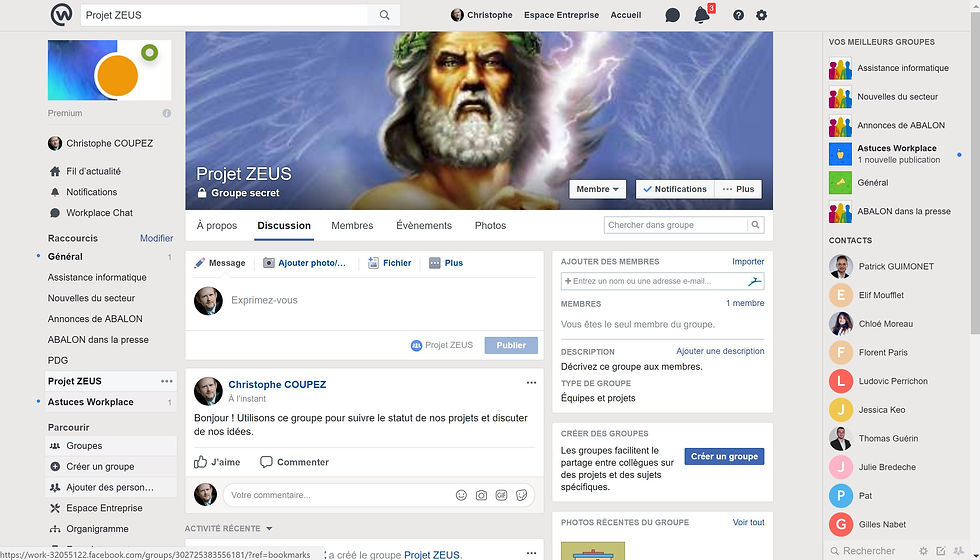Click Ajouter photo in composer
Image resolution: width=980 pixels, height=560 pixels.
[x=304, y=263]
